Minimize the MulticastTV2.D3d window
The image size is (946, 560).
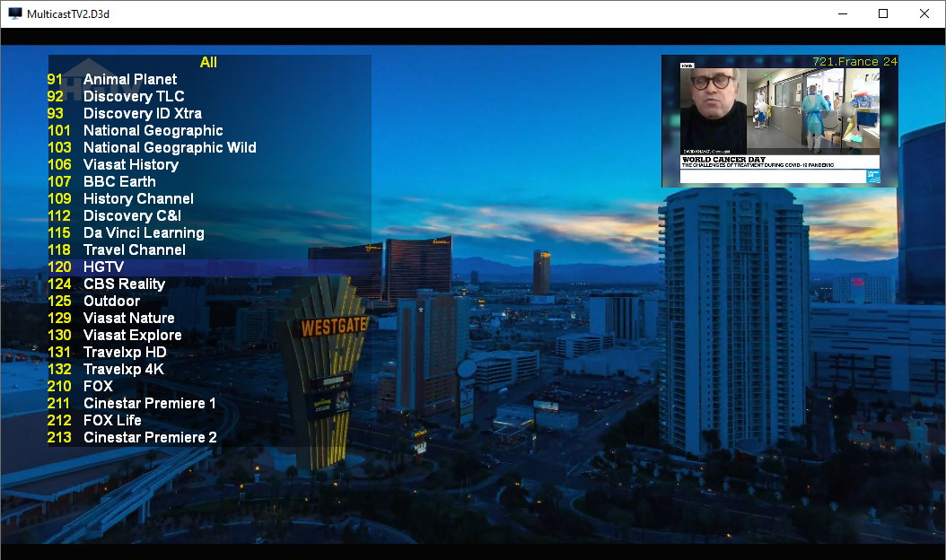(x=843, y=13)
